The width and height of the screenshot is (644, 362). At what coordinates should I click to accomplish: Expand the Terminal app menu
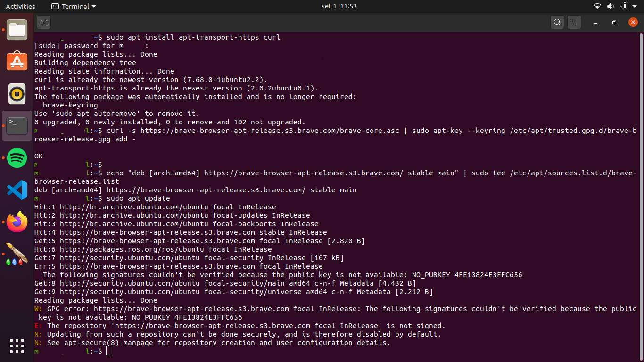(74, 6)
